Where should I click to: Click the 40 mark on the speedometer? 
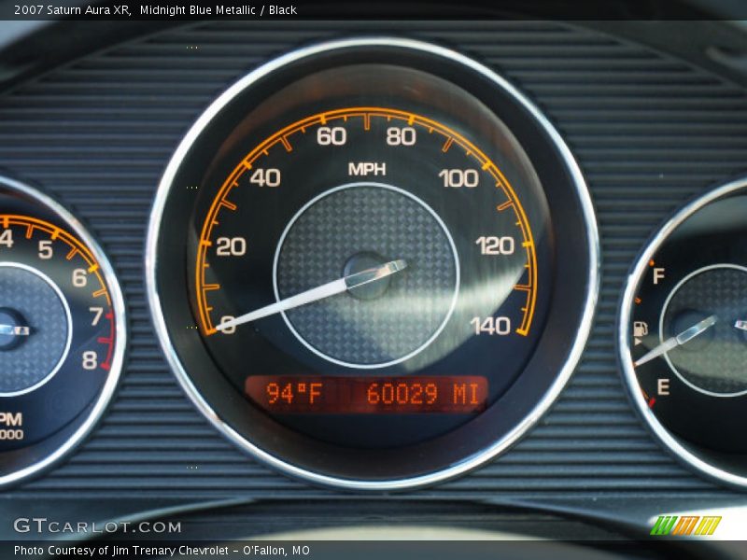265,177
